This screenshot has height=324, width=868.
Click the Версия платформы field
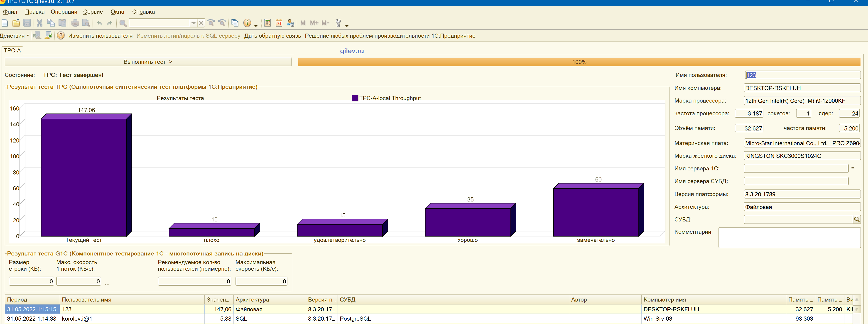[x=802, y=194]
